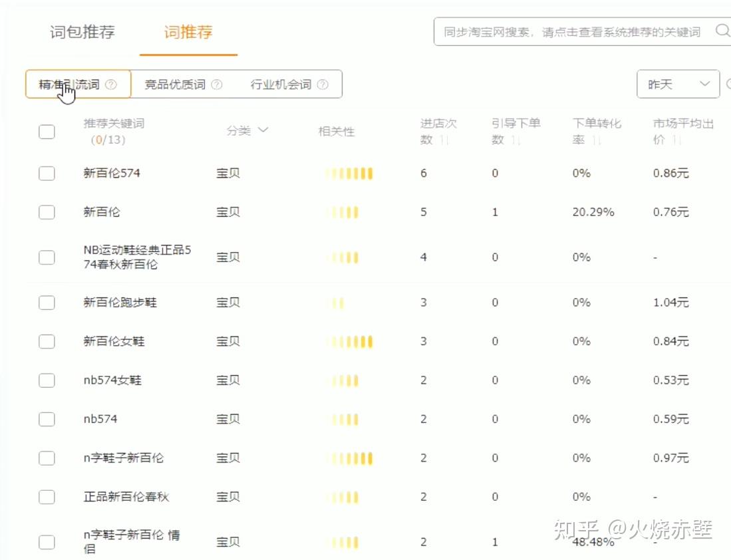This screenshot has height=560, width=731.
Task: Open help icon beside 精准引流词
Action: pos(111,84)
